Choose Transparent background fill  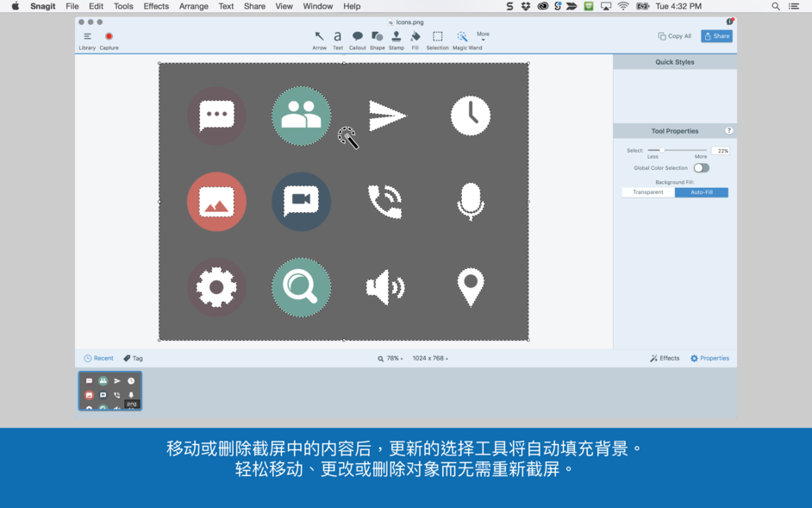tap(648, 192)
